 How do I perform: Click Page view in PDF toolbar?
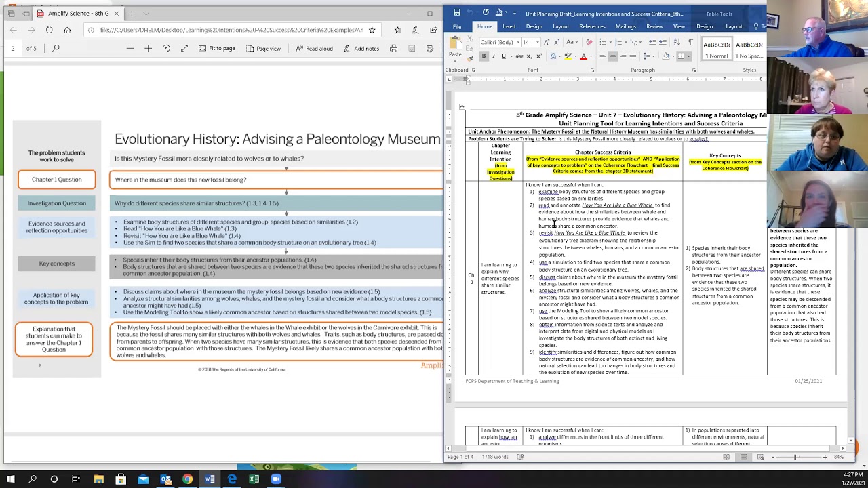[263, 48]
